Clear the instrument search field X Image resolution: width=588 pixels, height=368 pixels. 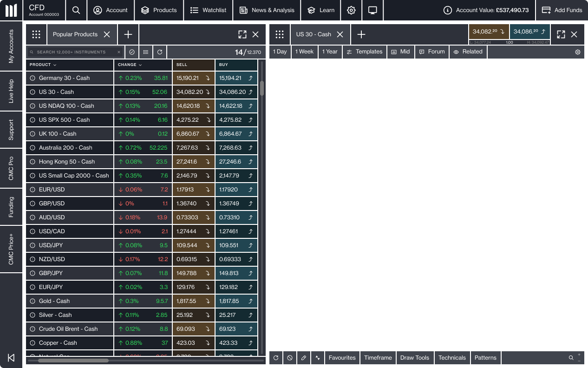(x=119, y=52)
